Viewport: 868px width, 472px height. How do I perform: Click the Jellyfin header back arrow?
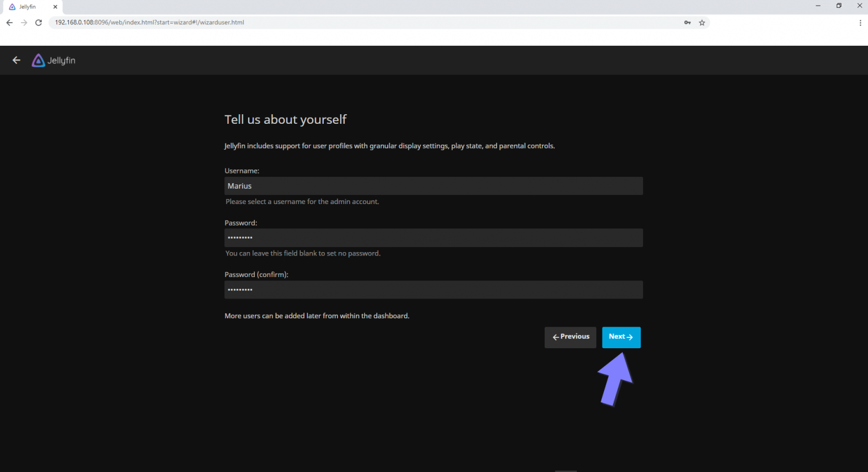tap(16, 60)
